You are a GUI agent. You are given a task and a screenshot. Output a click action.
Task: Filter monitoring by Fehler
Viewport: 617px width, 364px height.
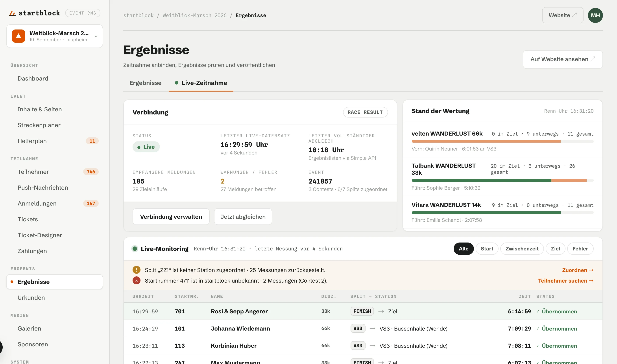pyautogui.click(x=580, y=248)
